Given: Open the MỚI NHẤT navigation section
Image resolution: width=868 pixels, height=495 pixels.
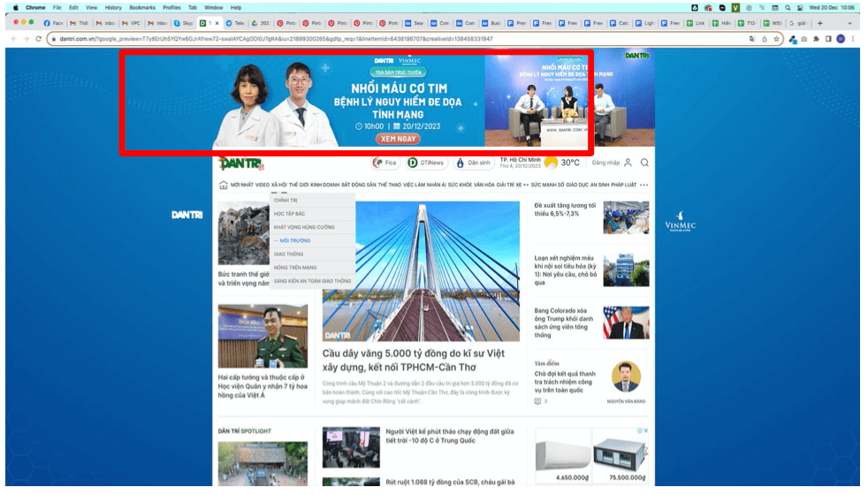Looking at the screenshot, I should click(242, 185).
